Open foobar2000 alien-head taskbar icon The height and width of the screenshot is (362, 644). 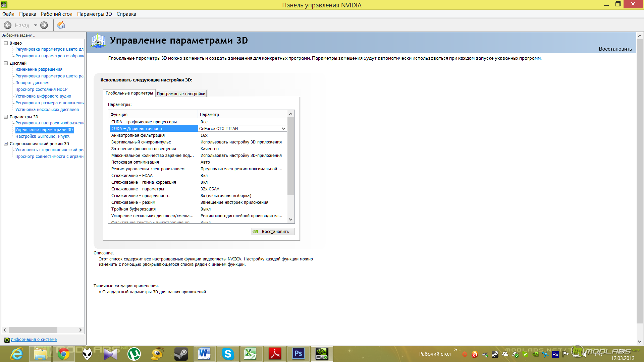click(x=87, y=354)
